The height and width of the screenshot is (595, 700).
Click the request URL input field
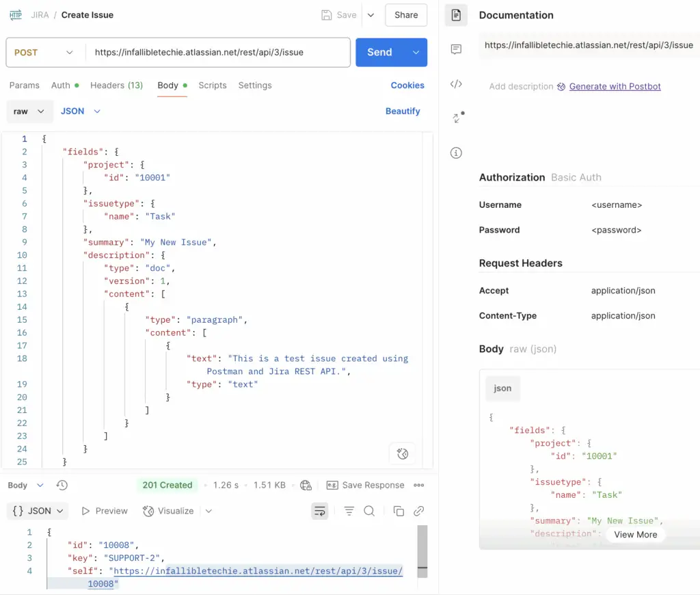217,52
